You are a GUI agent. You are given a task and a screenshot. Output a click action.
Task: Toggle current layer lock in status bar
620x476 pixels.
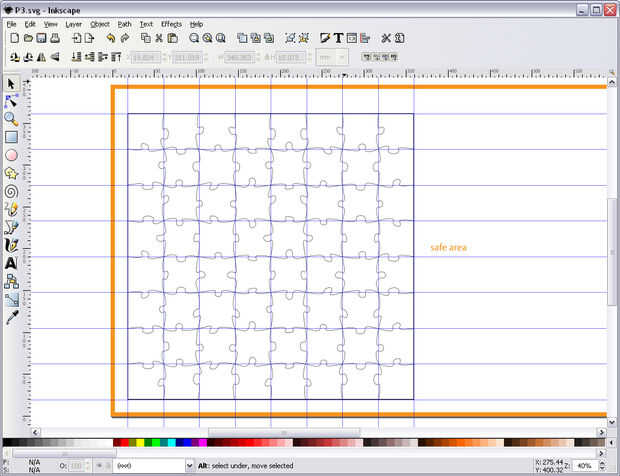[x=108, y=466]
